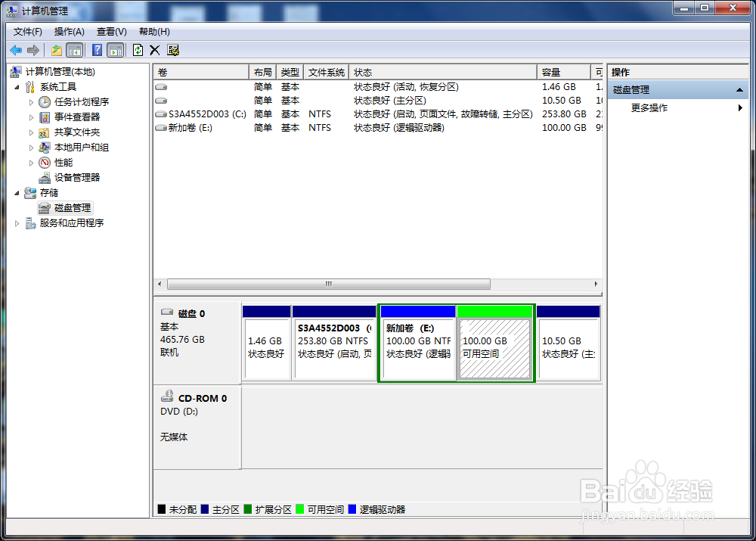This screenshot has width=756, height=541.
Task: Select the 1.46 GB partition block
Action: [267, 343]
